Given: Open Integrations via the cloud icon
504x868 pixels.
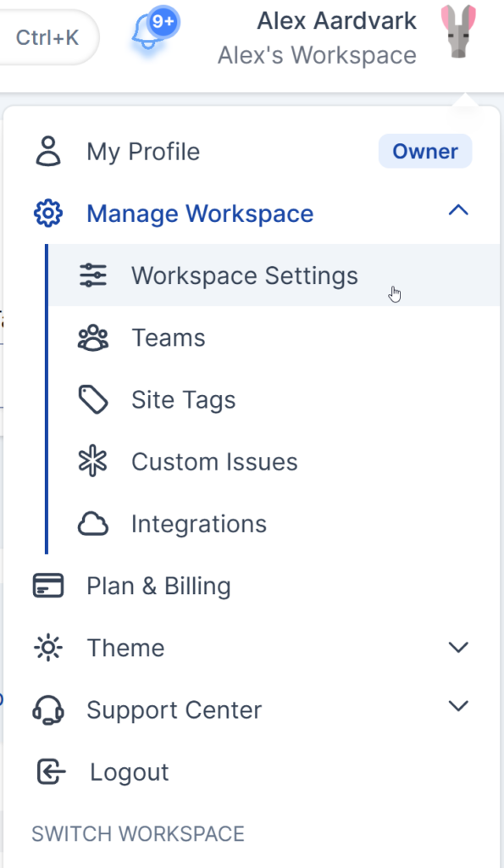Looking at the screenshot, I should (x=93, y=523).
